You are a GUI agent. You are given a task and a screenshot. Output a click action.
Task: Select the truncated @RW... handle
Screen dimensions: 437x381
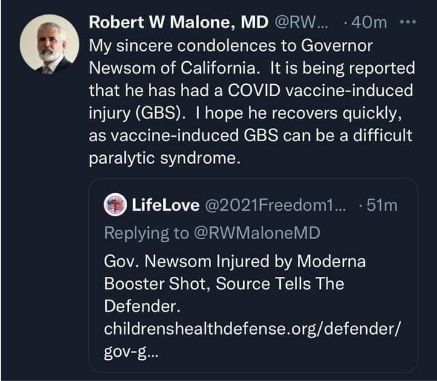click(301, 22)
